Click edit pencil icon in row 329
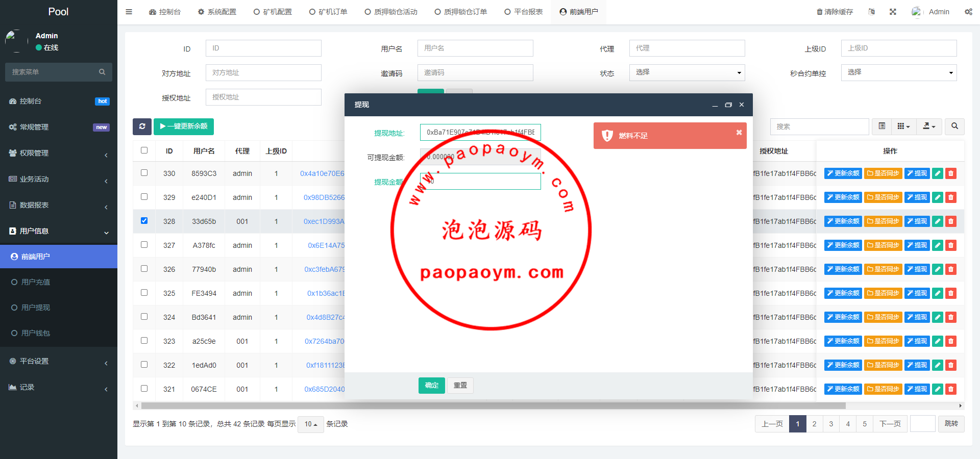Image resolution: width=980 pixels, height=459 pixels. pyautogui.click(x=937, y=197)
